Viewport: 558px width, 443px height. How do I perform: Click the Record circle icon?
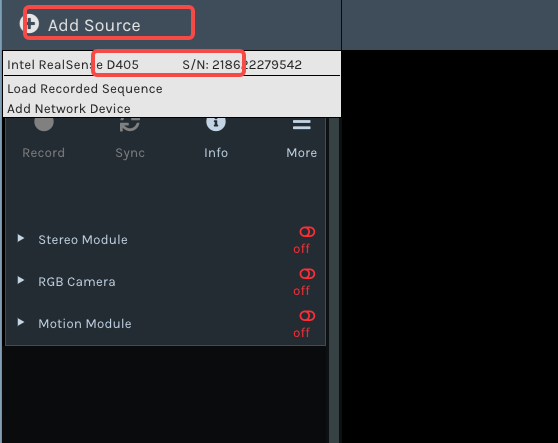click(x=44, y=123)
